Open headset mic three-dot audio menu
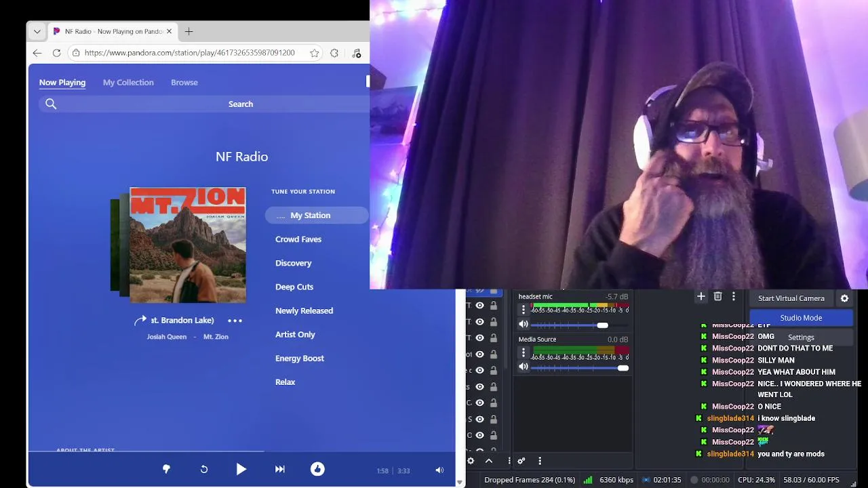This screenshot has height=488, width=868. tap(523, 310)
